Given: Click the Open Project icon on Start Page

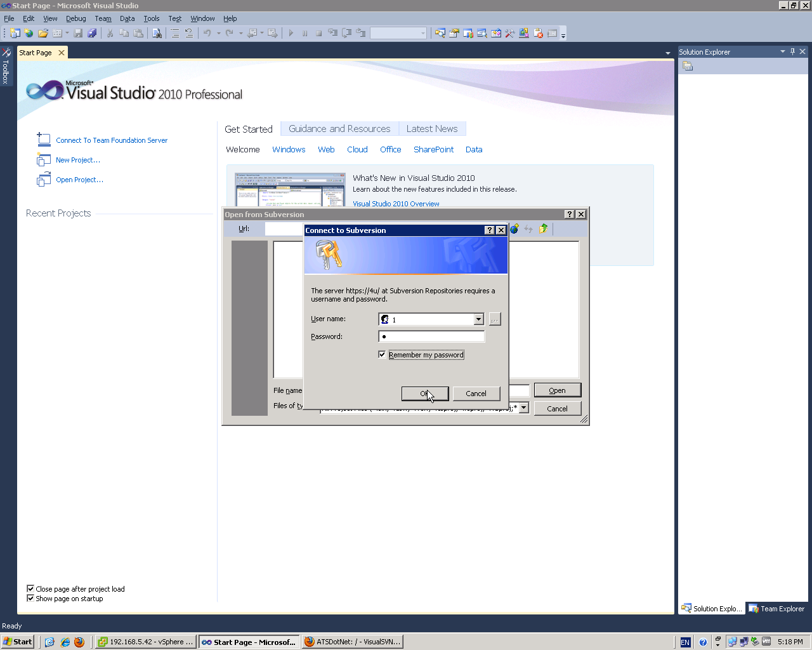Looking at the screenshot, I should 44,180.
